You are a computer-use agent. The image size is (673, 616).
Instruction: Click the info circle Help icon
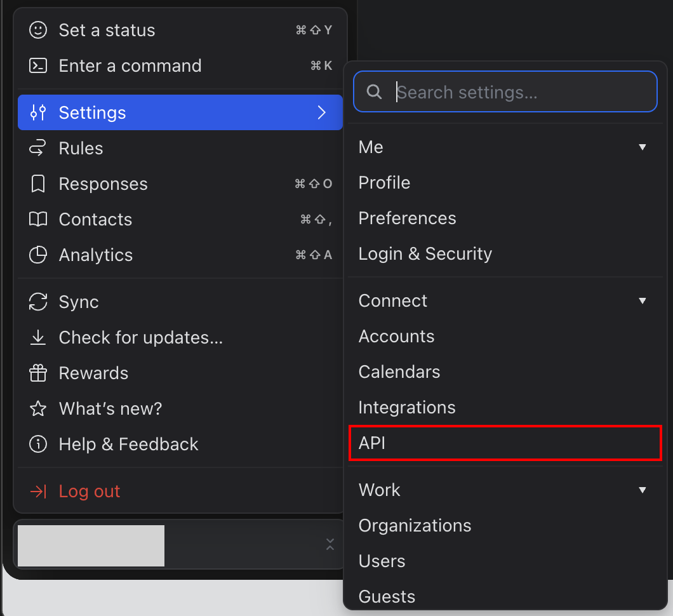click(37, 444)
